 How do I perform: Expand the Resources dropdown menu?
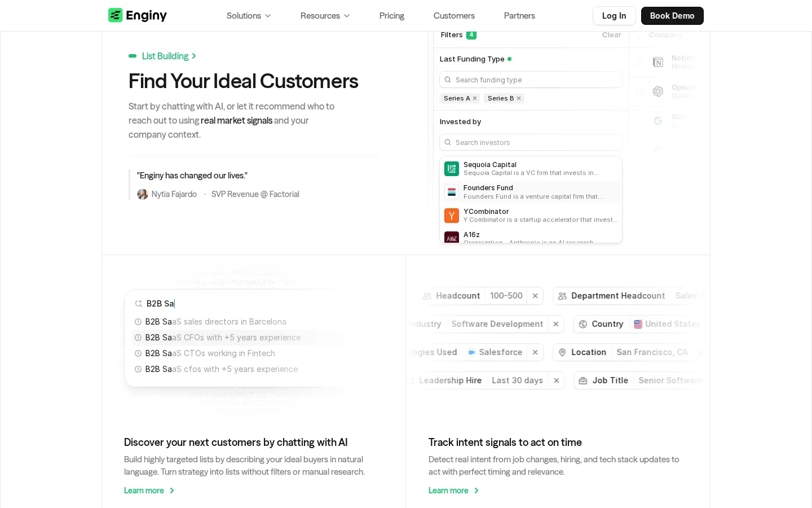coord(325,16)
